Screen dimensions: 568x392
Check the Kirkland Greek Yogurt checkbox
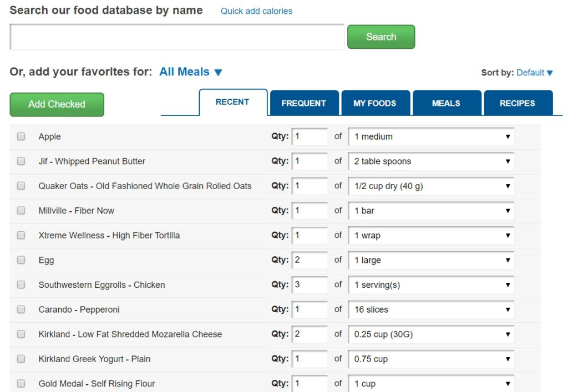[21, 359]
